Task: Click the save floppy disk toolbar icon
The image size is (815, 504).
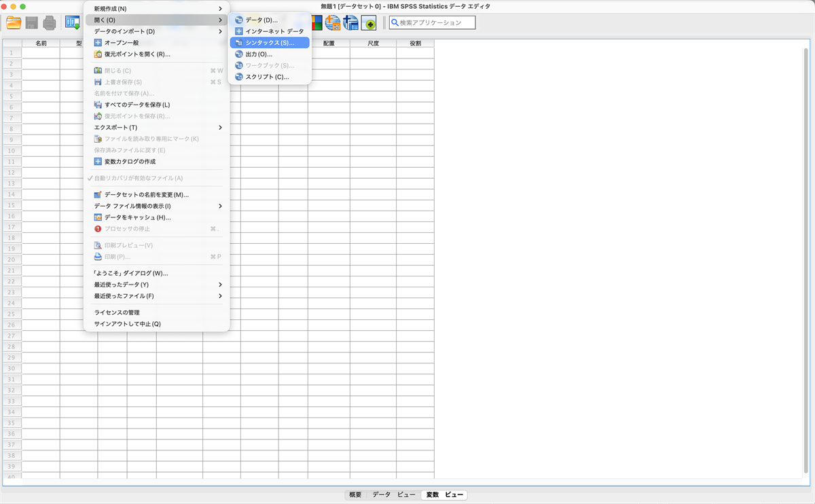Action: 32,23
